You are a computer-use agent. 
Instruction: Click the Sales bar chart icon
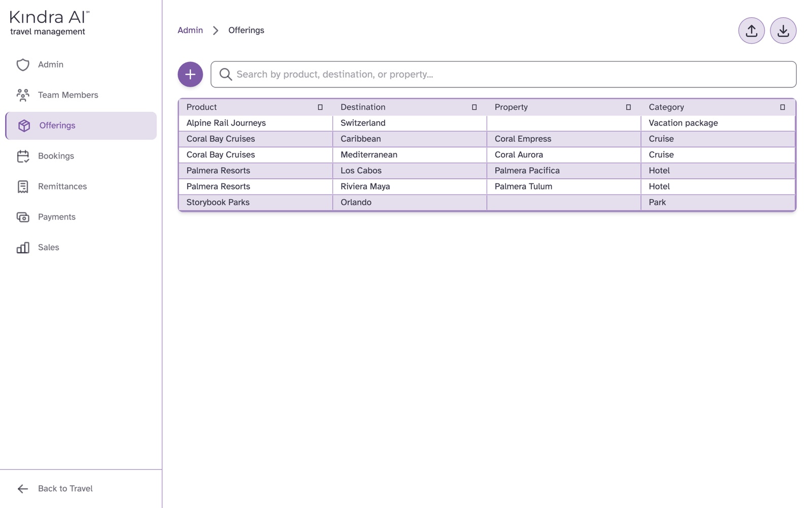tap(23, 247)
